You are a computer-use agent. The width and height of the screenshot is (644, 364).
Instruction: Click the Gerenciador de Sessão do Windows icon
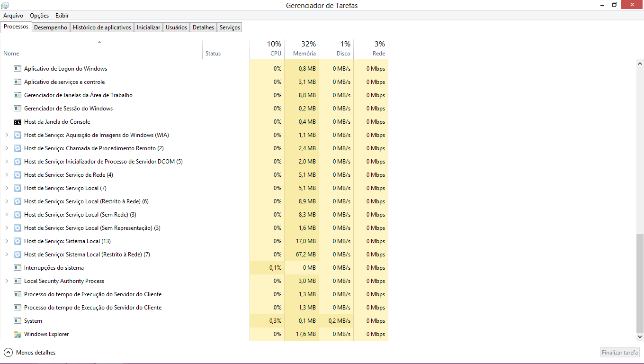pos(18,109)
